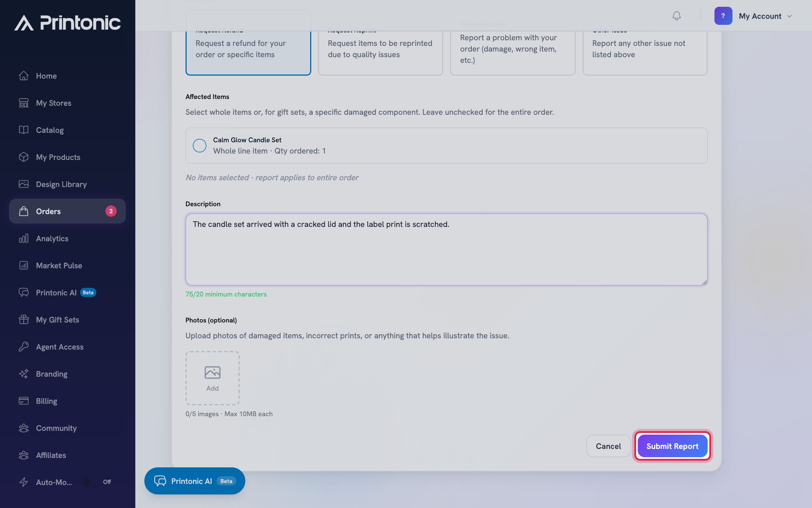Click the Agent Access key icon
This screenshot has width=812, height=508.
coord(24,347)
